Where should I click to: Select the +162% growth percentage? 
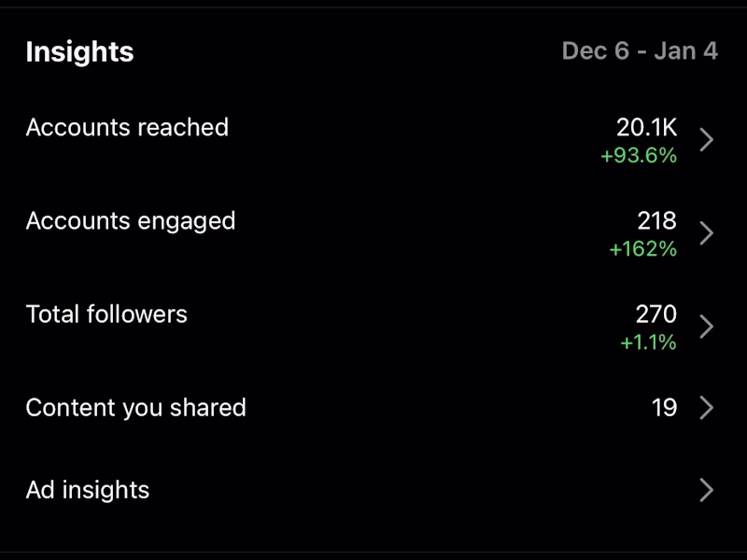(642, 249)
